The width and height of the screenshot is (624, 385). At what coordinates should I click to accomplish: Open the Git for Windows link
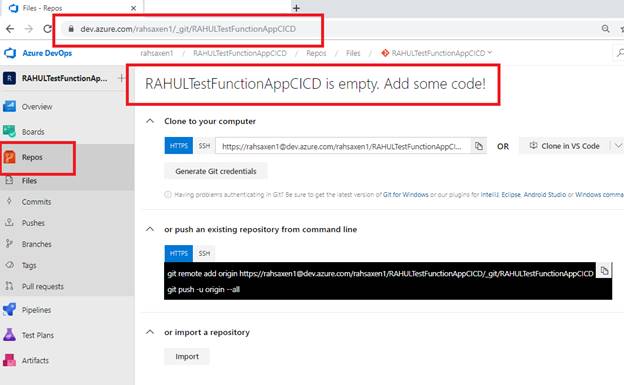click(406, 195)
